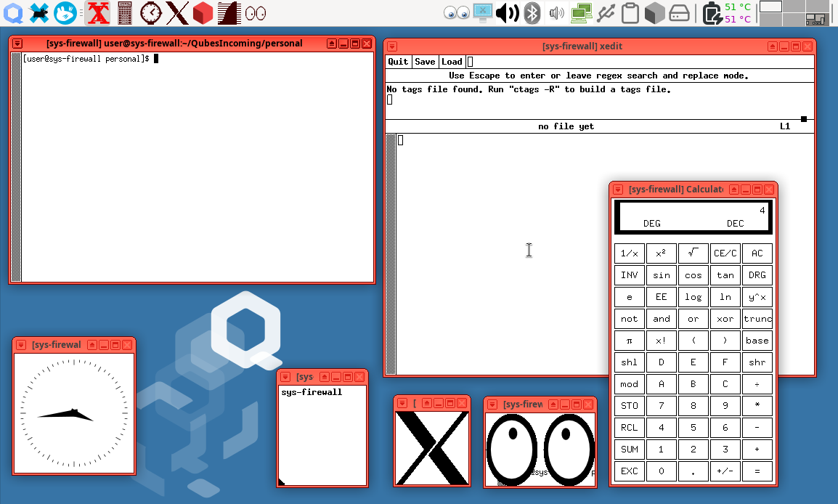
Task: Click the STO calculator key
Action: [x=629, y=406]
